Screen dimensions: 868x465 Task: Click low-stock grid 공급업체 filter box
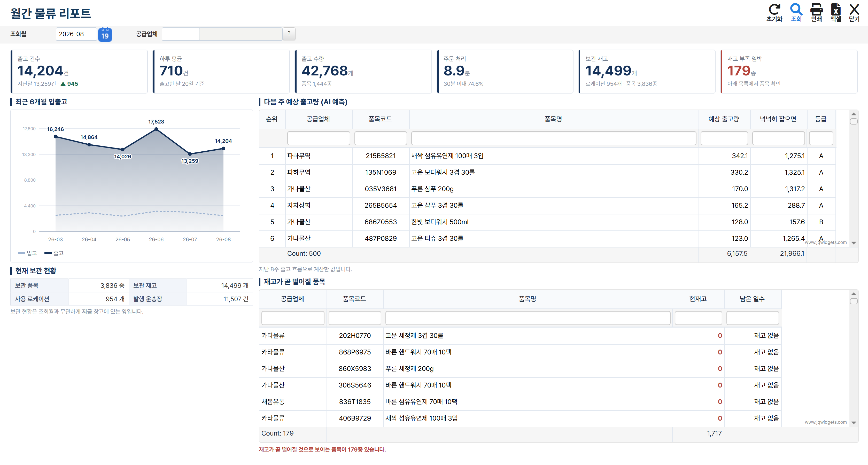click(x=292, y=318)
